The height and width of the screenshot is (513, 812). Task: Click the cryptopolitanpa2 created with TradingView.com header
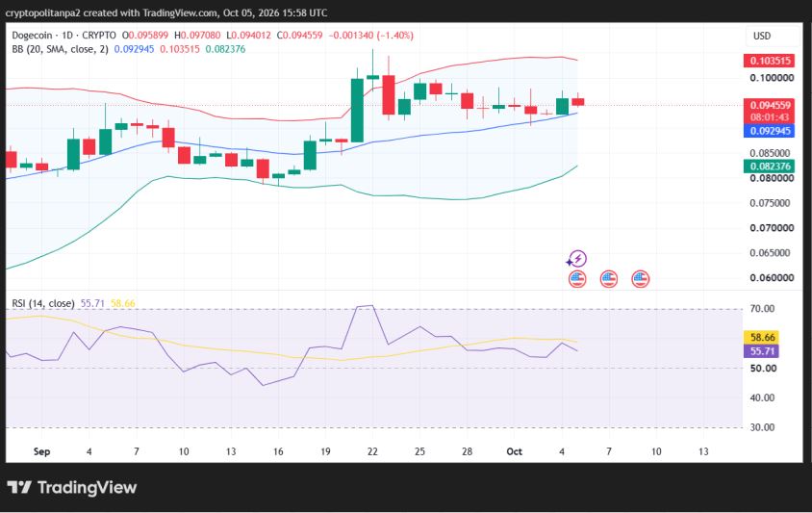coord(166,13)
